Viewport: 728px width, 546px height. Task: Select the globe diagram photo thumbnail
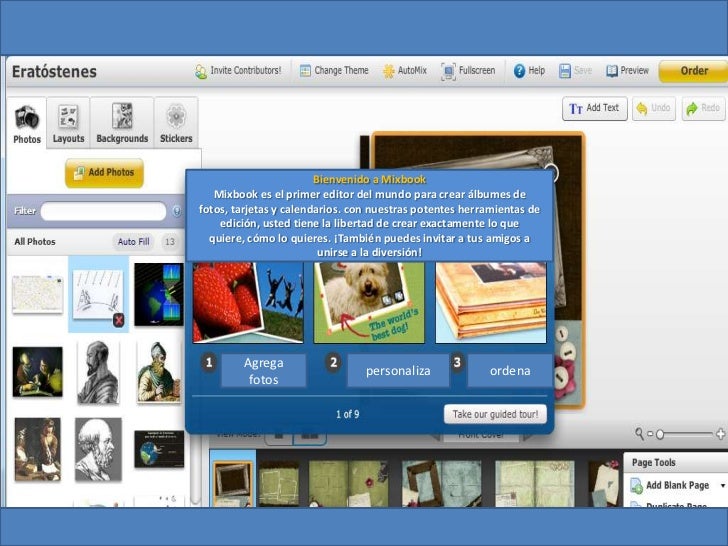159,294
